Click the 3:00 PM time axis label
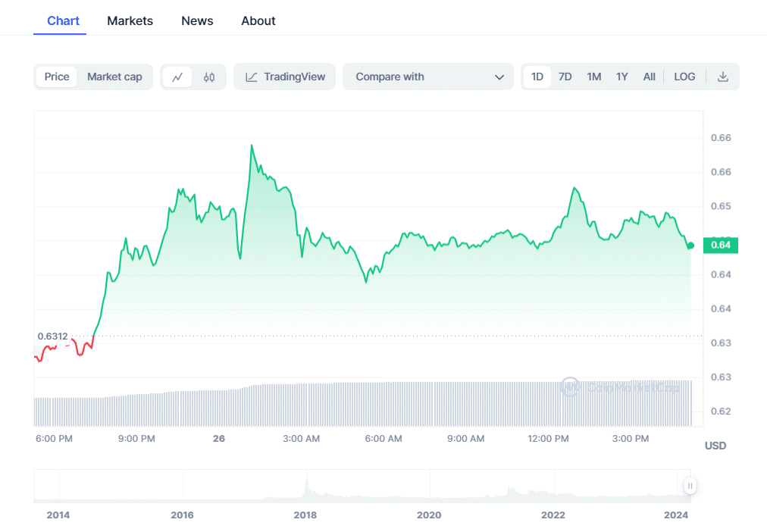The image size is (767, 532). (x=631, y=439)
